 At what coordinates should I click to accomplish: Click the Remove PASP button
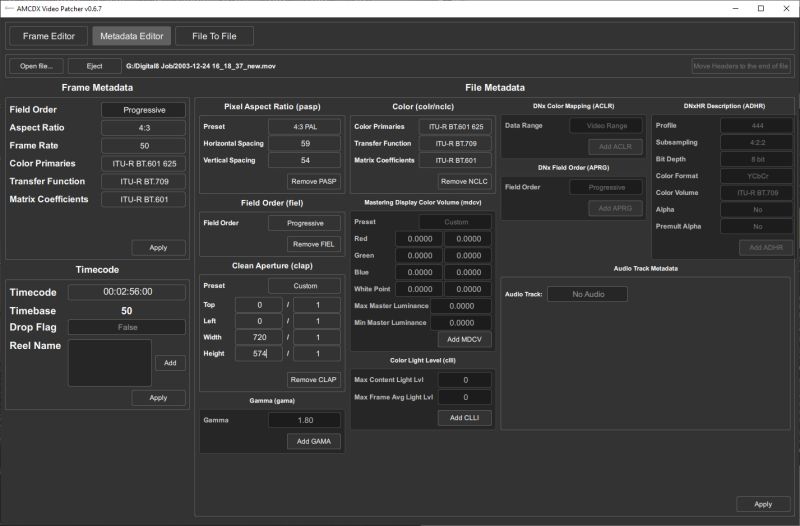click(x=314, y=181)
